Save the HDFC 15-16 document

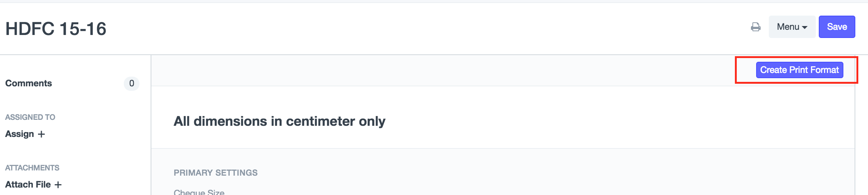(837, 27)
